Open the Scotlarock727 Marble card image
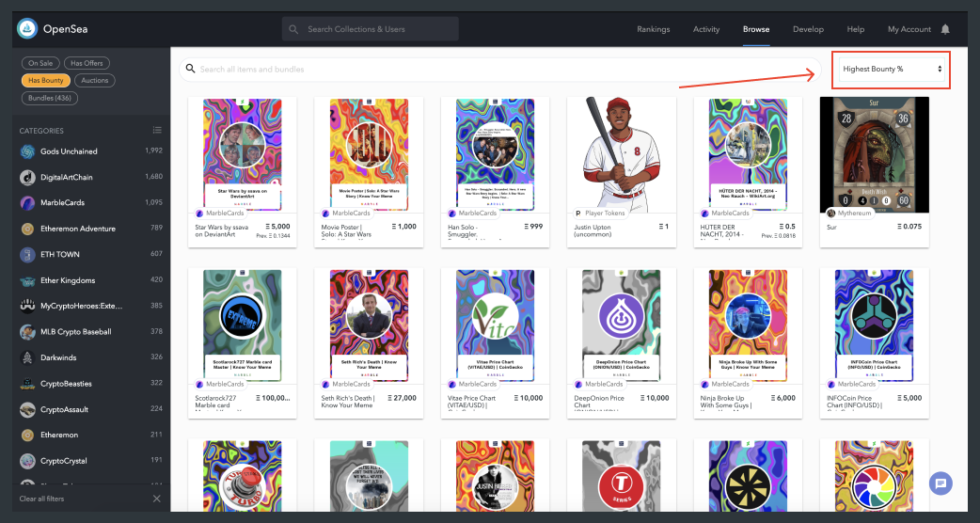 coord(242,325)
